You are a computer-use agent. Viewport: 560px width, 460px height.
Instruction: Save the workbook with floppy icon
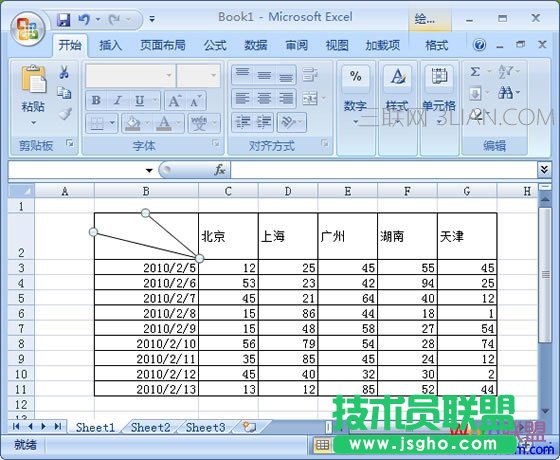64,19
